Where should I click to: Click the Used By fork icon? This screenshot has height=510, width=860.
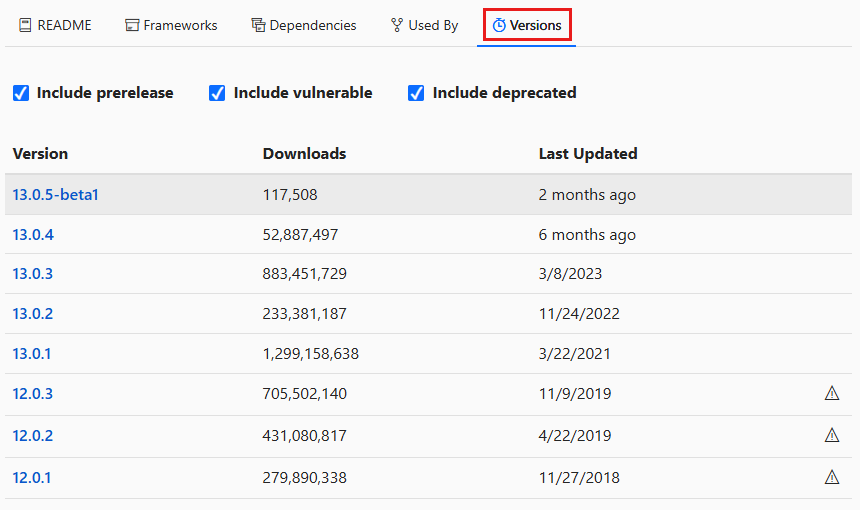pos(397,25)
